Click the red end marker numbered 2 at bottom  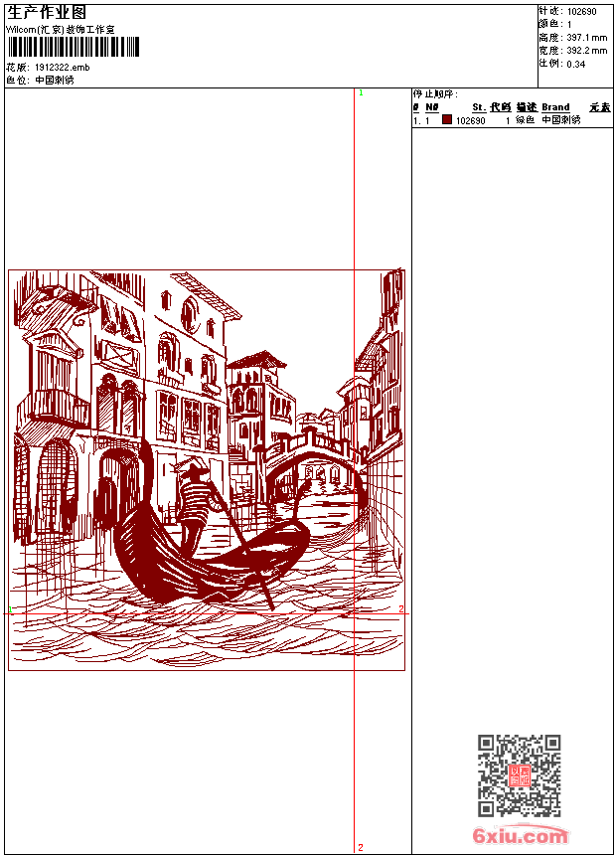tap(360, 847)
